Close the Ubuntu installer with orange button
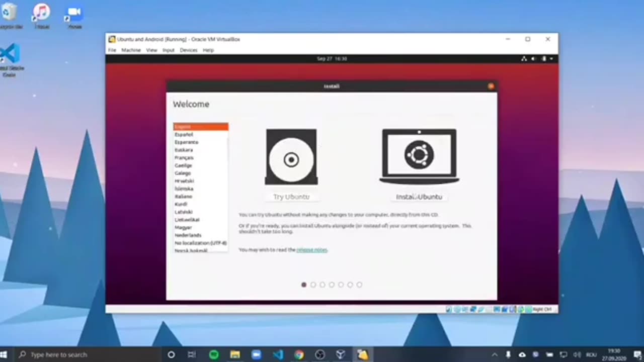This screenshot has height=362, width=644. click(x=491, y=86)
